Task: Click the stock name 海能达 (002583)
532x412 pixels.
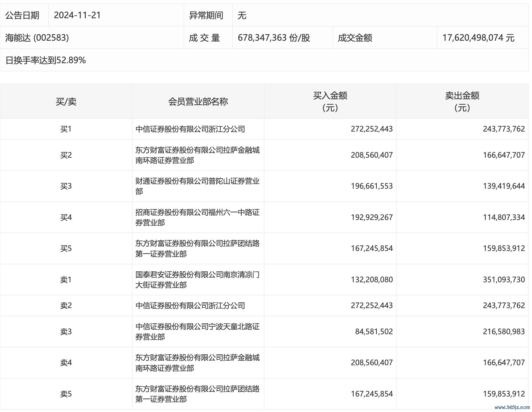Action: coord(37,38)
